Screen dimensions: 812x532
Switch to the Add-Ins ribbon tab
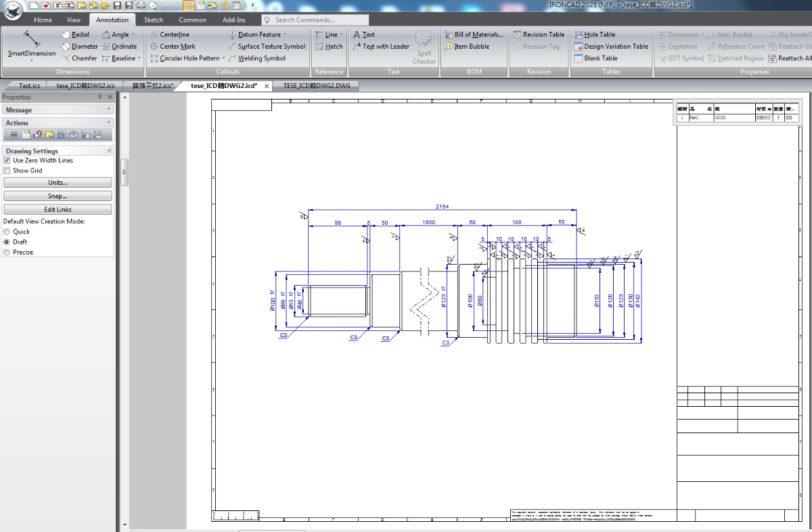[x=234, y=20]
